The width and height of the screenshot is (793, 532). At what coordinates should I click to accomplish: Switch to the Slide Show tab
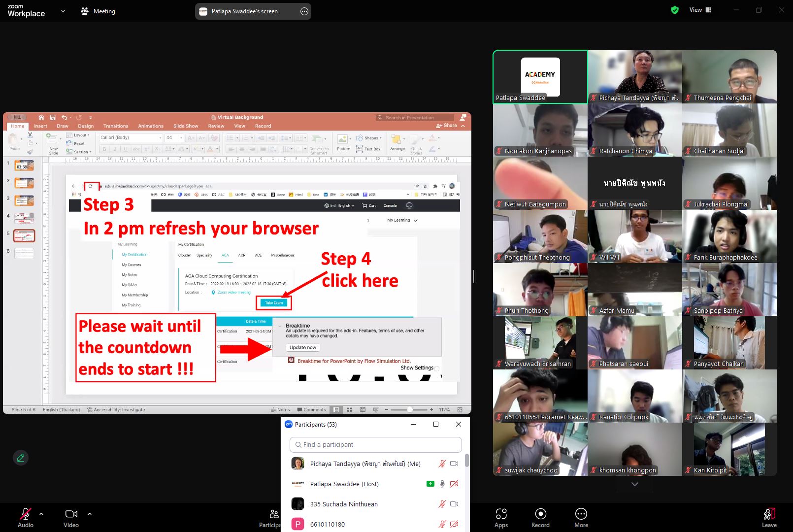tap(186, 126)
